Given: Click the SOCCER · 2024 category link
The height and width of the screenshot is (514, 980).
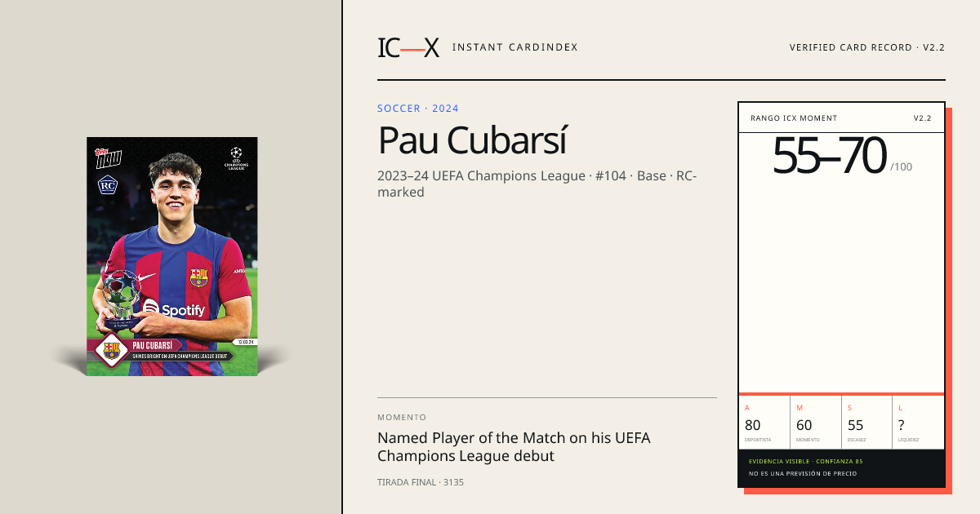Looking at the screenshot, I should (418, 109).
